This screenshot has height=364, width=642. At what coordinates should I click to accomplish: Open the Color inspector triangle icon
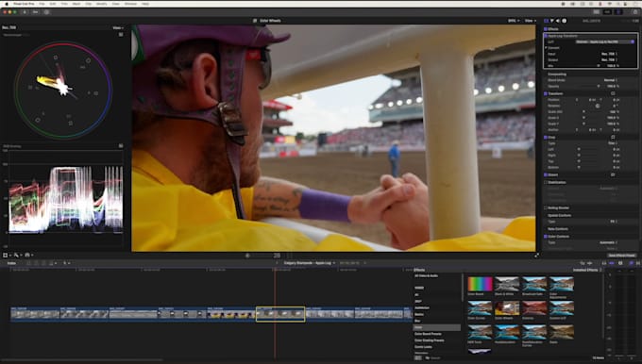click(552, 21)
